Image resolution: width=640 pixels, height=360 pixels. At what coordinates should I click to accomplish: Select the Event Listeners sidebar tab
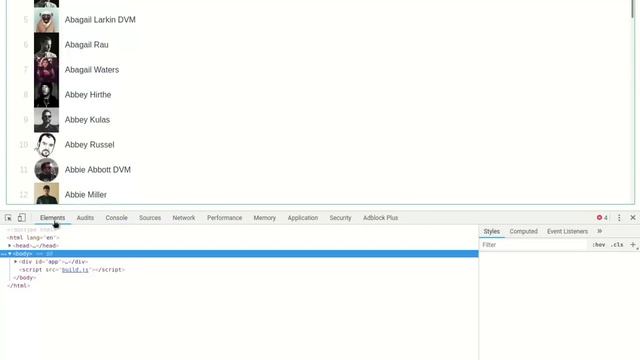coord(567,231)
